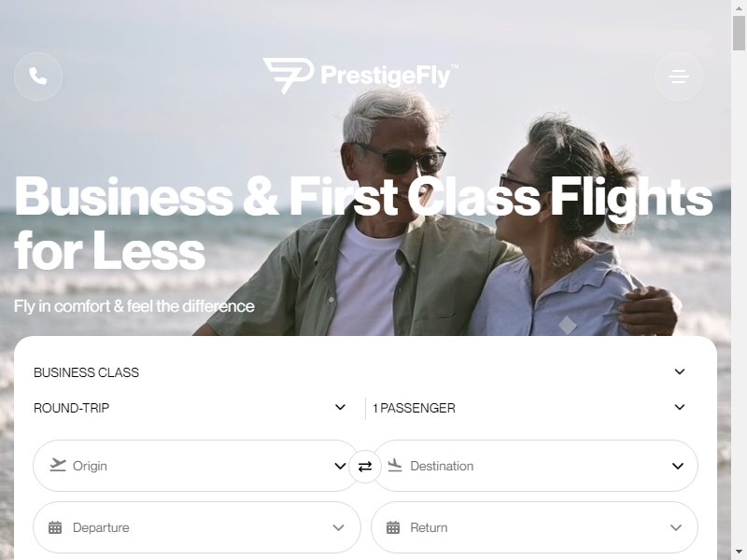Image resolution: width=747 pixels, height=560 pixels.
Task: Click the phone call icon
Action: click(x=38, y=77)
